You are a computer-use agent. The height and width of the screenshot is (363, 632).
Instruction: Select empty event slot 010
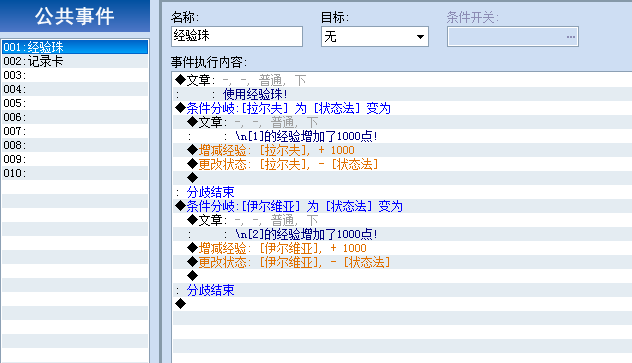[x=75, y=173]
